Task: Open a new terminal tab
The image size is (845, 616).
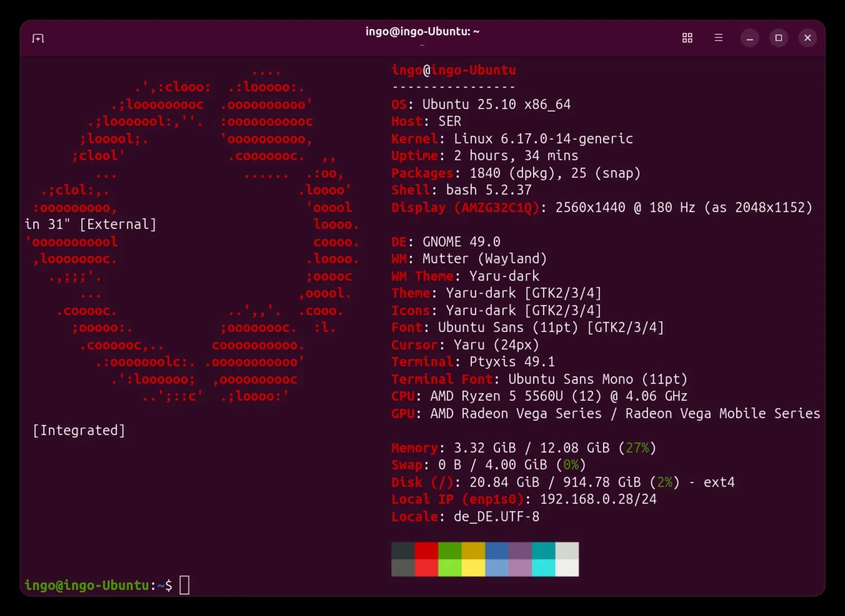Action: click(x=38, y=38)
